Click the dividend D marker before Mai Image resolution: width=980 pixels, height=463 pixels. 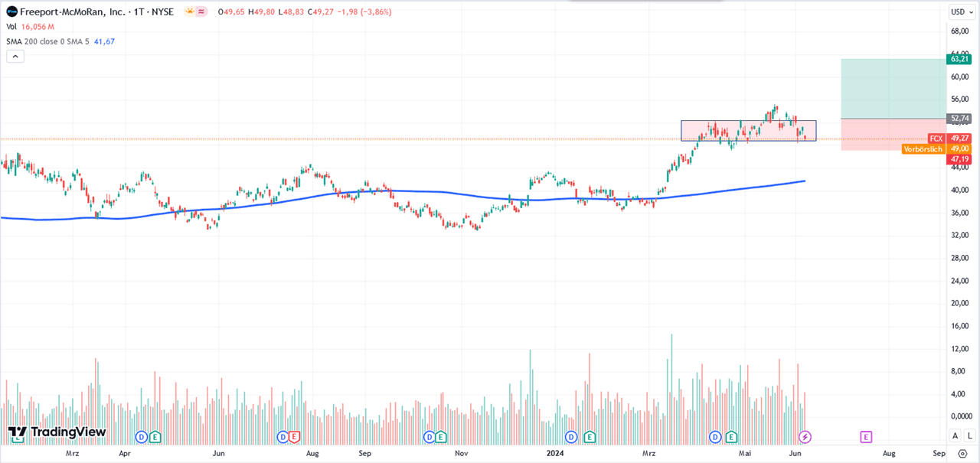(x=715, y=437)
